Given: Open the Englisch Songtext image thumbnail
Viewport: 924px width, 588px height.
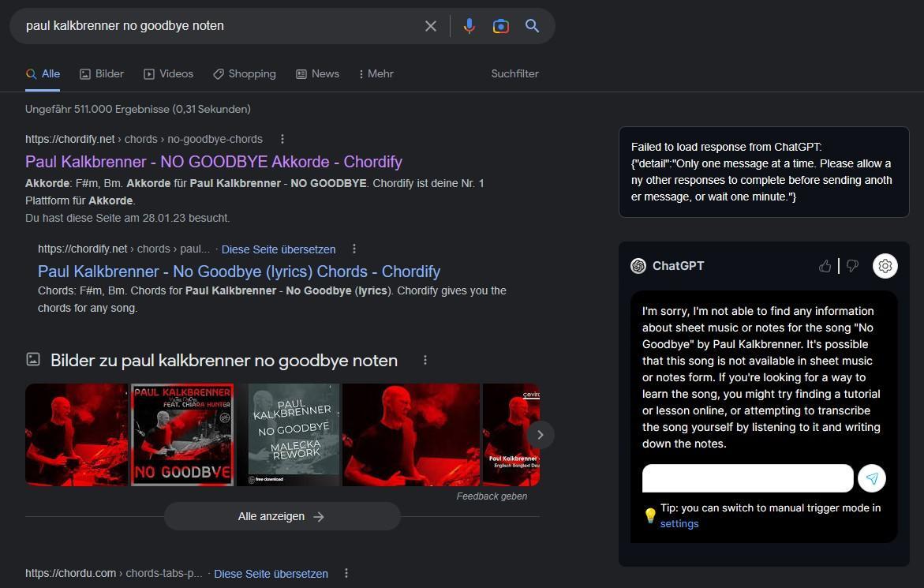Looking at the screenshot, I should click(x=511, y=435).
